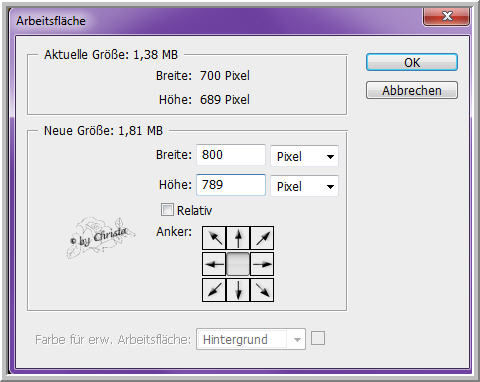Click the new Höhe field showing 789
480x382 pixels.
(x=231, y=185)
